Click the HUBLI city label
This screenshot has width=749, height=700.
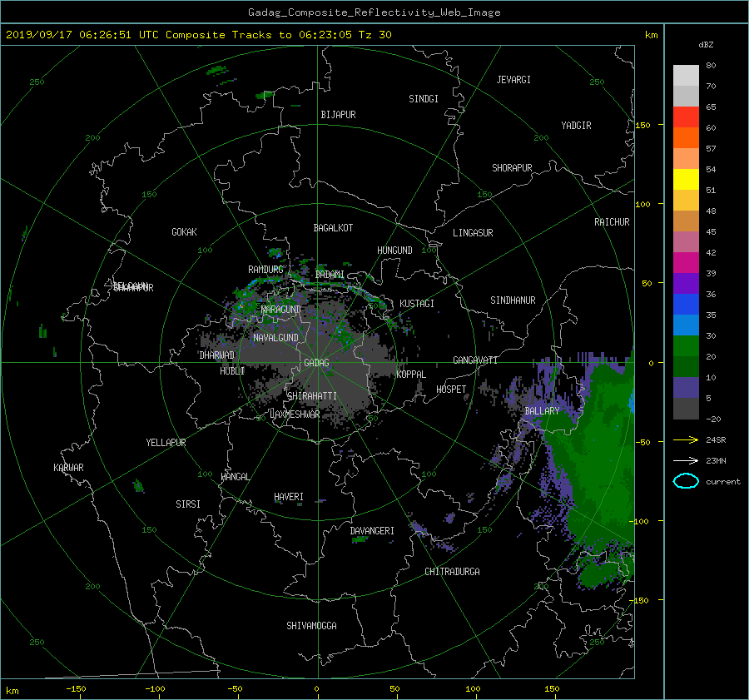(x=232, y=371)
